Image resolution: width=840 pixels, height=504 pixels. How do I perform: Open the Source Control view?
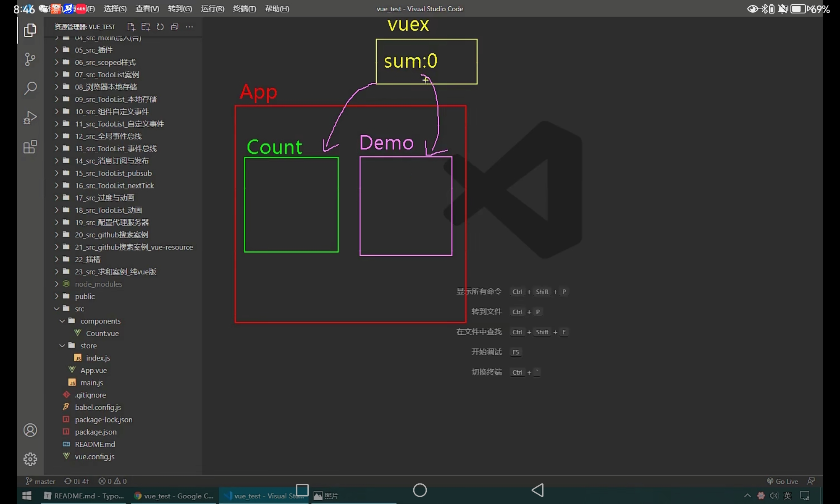click(30, 59)
